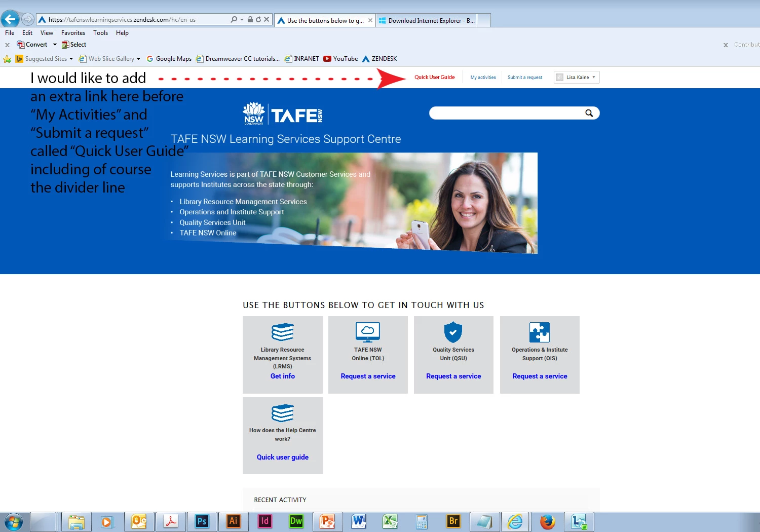
Task: Open PowerPoint from the taskbar
Action: [328, 522]
